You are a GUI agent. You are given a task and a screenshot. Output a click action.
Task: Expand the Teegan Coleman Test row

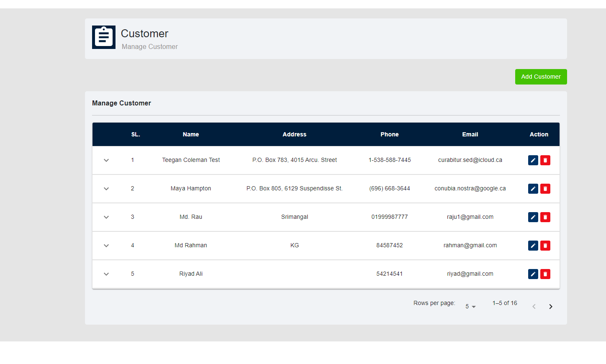click(106, 160)
